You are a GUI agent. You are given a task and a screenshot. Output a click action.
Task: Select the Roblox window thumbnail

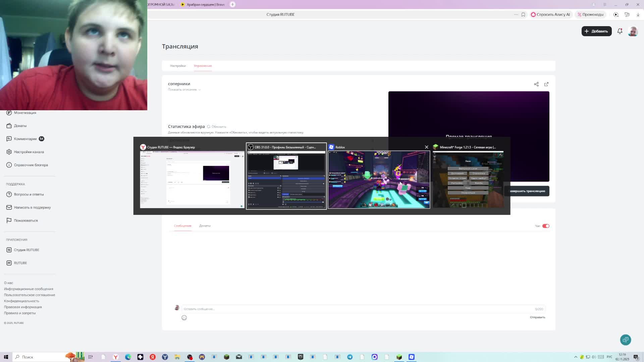point(379,179)
